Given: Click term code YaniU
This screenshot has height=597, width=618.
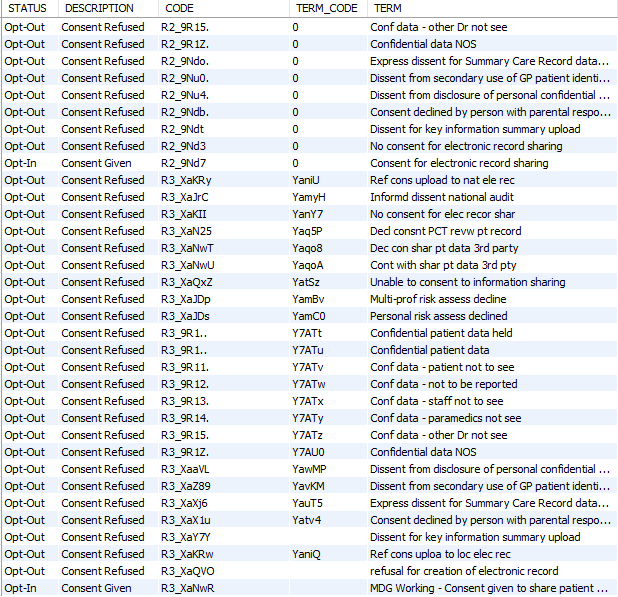Looking at the screenshot, I should 305,180.
